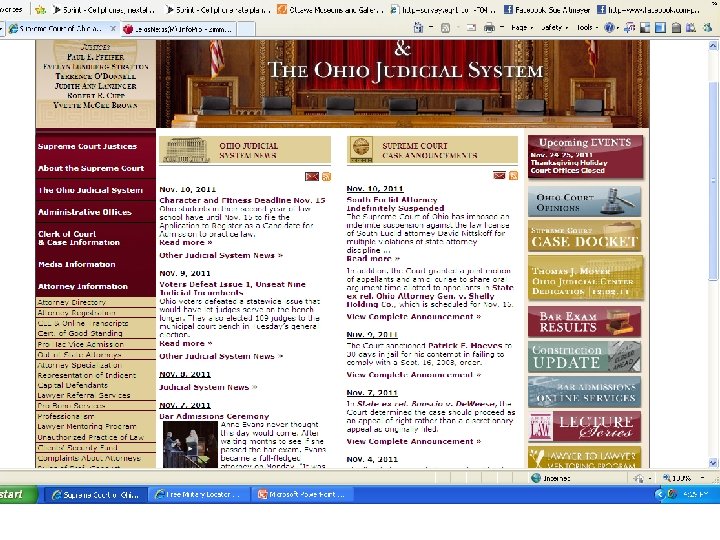Open Clerk of Court & Case Information
Image resolution: width=720 pixels, height=540 pixels.
tap(79, 238)
